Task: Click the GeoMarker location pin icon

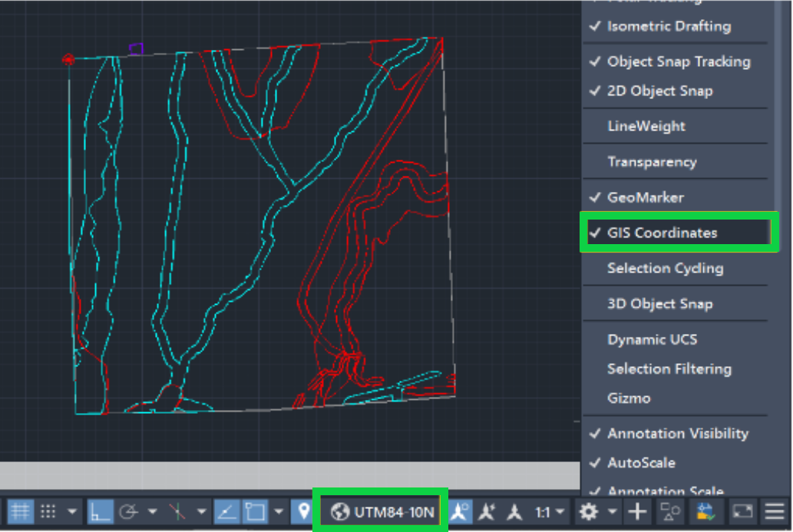Action: coord(302,511)
